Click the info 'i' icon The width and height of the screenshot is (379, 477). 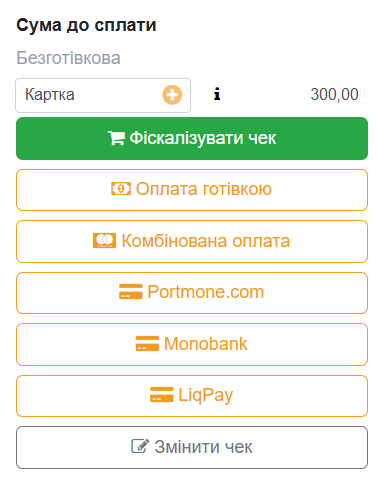click(217, 94)
